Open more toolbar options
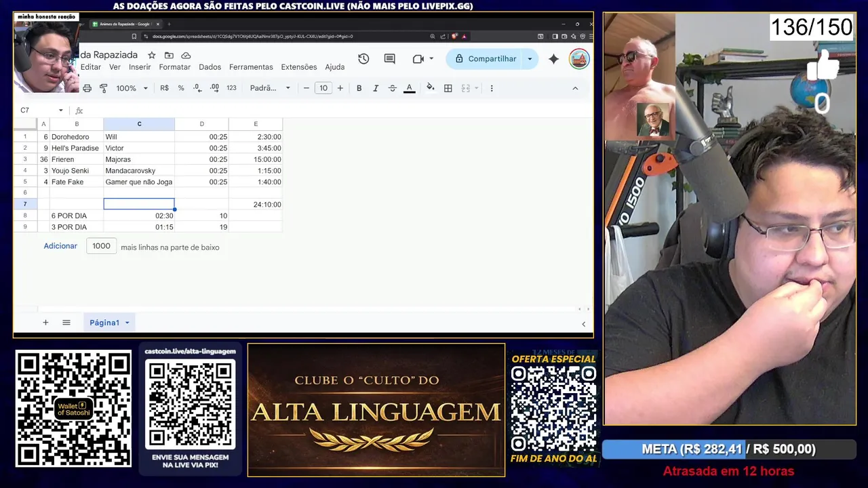Viewport: 868px width, 488px height. [492, 88]
